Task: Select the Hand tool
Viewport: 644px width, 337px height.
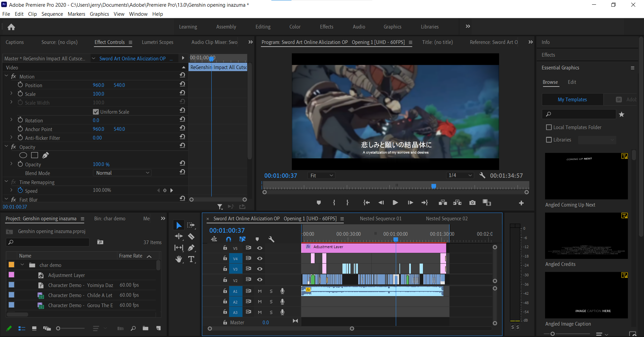Action: coord(179,259)
